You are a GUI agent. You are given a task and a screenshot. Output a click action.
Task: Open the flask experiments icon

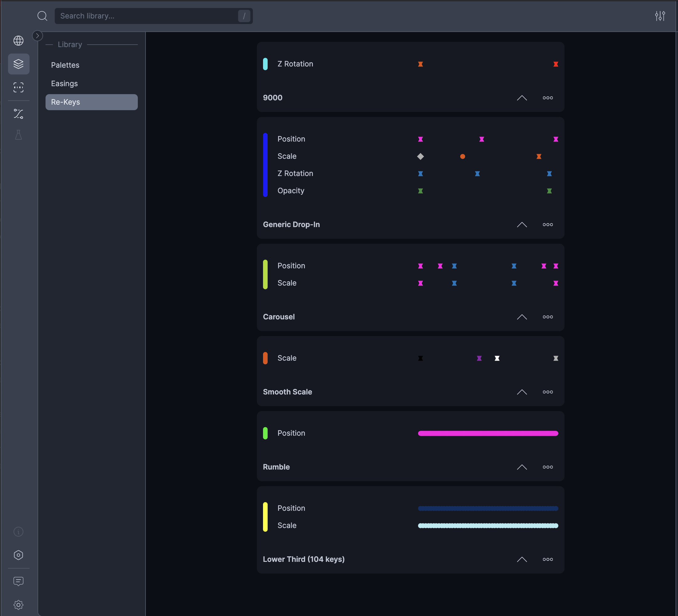(18, 135)
